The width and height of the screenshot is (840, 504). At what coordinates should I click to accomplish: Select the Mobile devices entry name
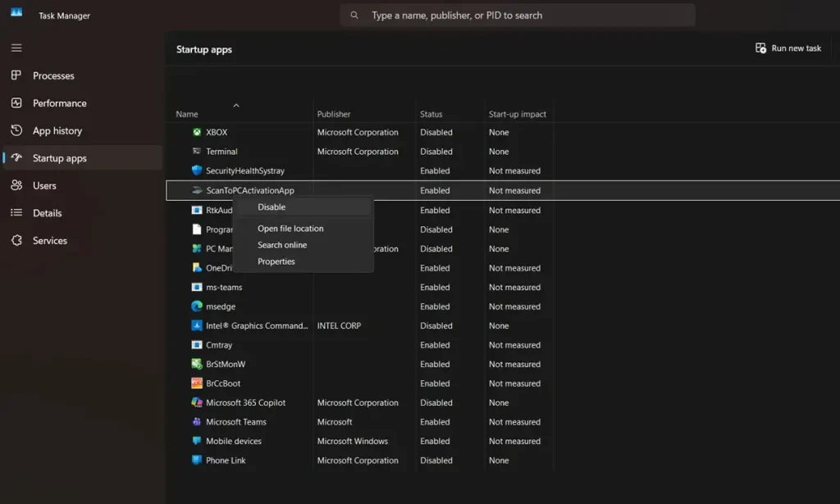click(x=234, y=442)
